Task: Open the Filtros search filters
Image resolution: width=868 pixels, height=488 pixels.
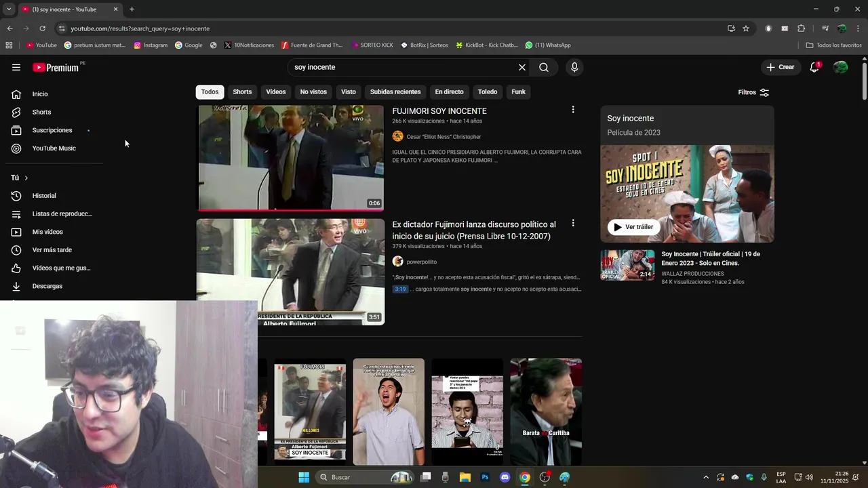Action: coord(753,92)
